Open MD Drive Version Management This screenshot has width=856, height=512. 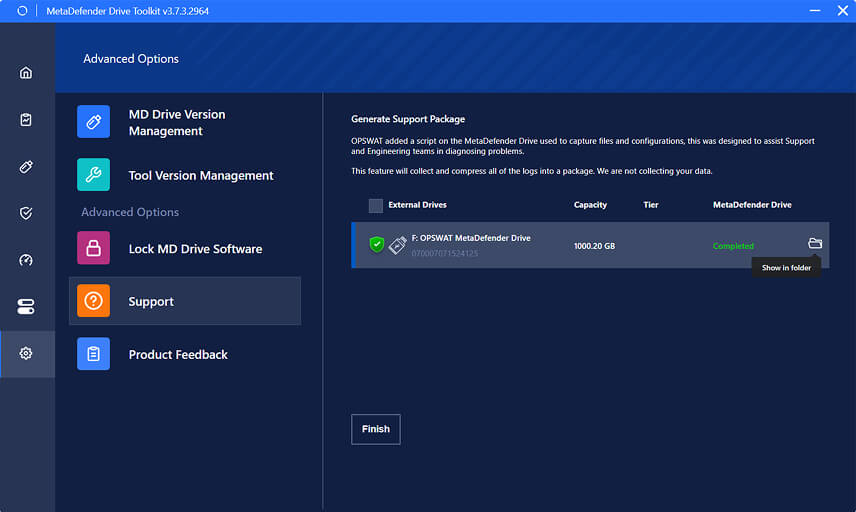coord(177,123)
